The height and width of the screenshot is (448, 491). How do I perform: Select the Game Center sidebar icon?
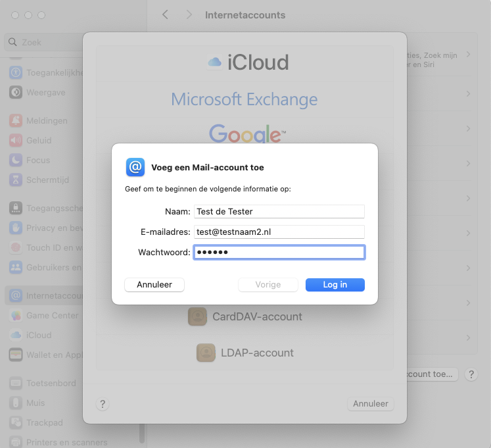click(16, 315)
